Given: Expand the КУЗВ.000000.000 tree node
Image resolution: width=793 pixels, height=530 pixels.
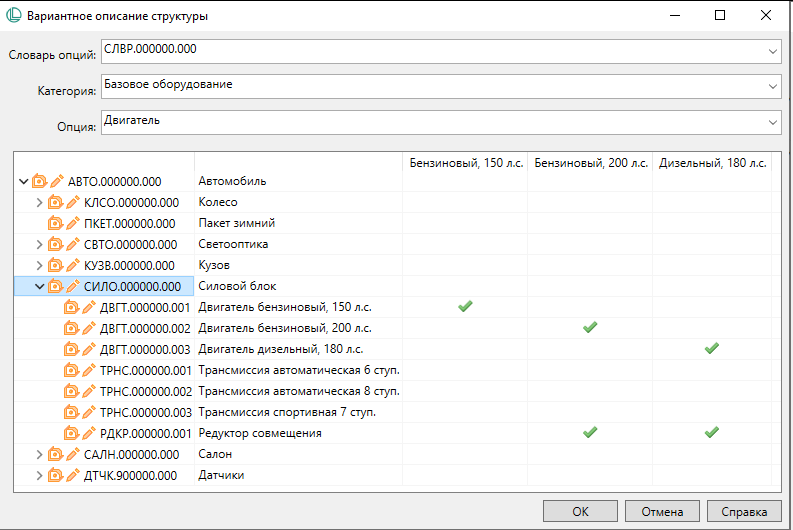Looking at the screenshot, I should [x=39, y=265].
